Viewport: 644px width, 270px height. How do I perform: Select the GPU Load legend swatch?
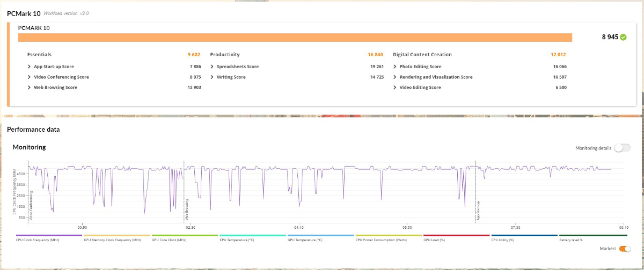457,235
